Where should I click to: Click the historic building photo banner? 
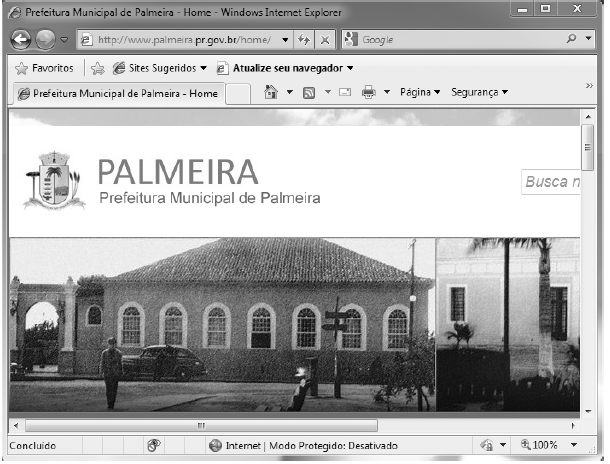coord(222,324)
